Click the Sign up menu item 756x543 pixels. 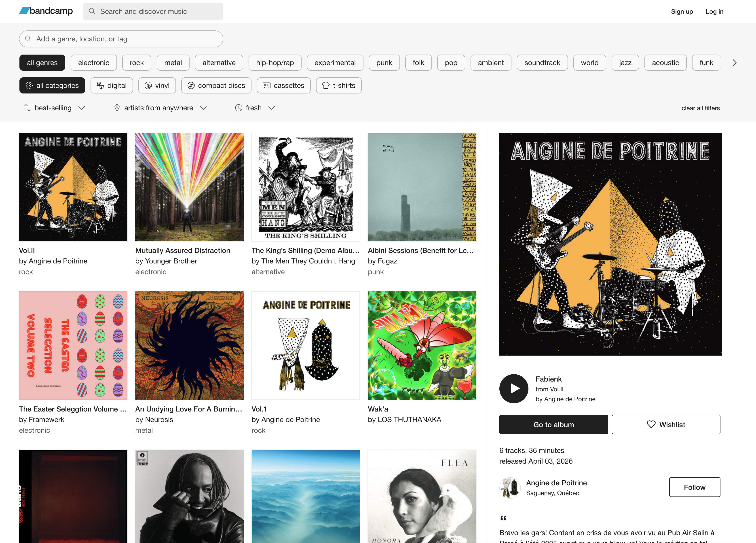pyautogui.click(x=682, y=11)
